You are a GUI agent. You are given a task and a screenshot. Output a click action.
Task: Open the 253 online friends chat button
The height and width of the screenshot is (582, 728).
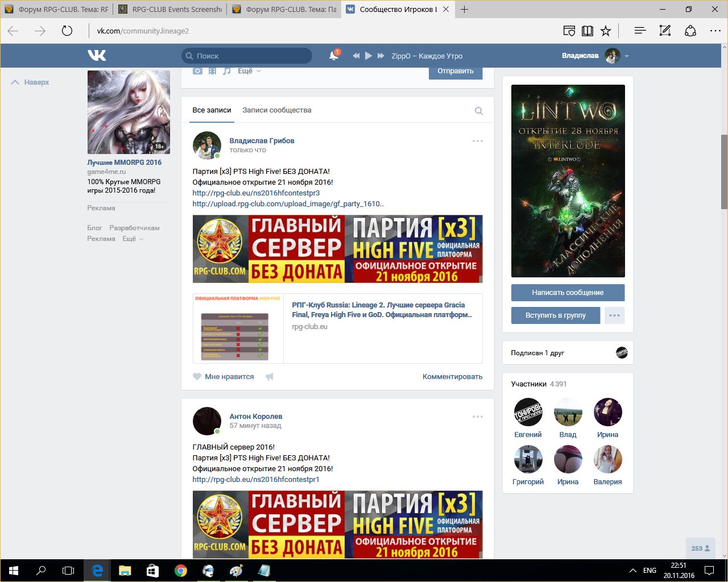[700, 548]
